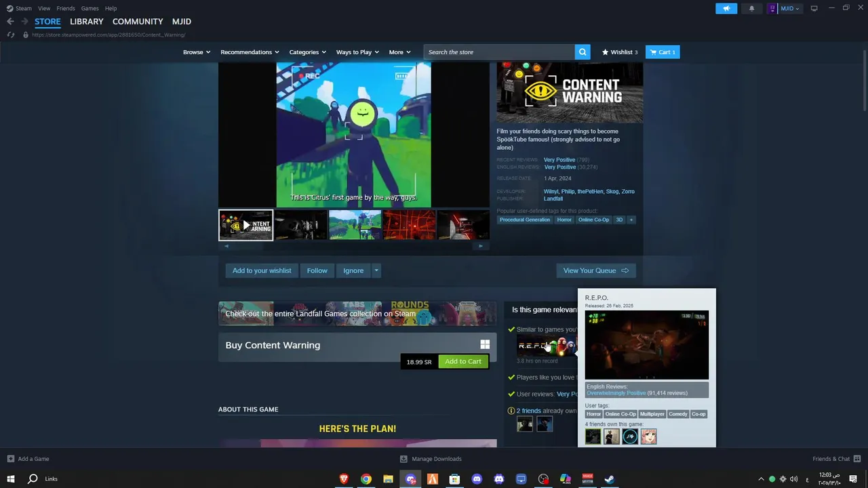This screenshot has width=868, height=488.
Task: Expand the Ways to Play dropdown
Action: coord(358,52)
